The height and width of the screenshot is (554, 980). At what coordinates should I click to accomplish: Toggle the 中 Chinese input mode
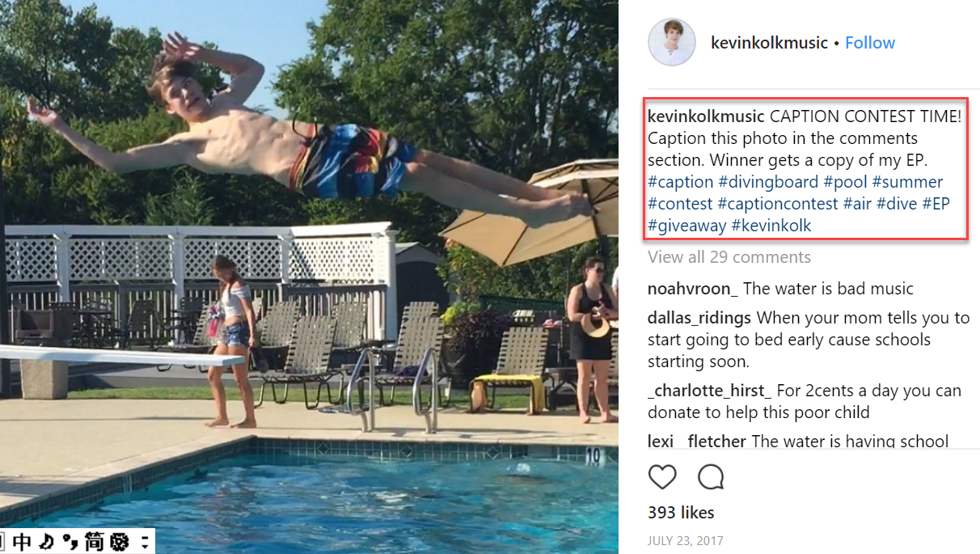23,542
